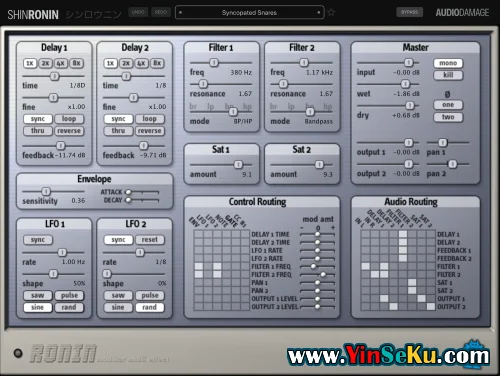Click the pan 1 slider handle

click(x=443, y=143)
